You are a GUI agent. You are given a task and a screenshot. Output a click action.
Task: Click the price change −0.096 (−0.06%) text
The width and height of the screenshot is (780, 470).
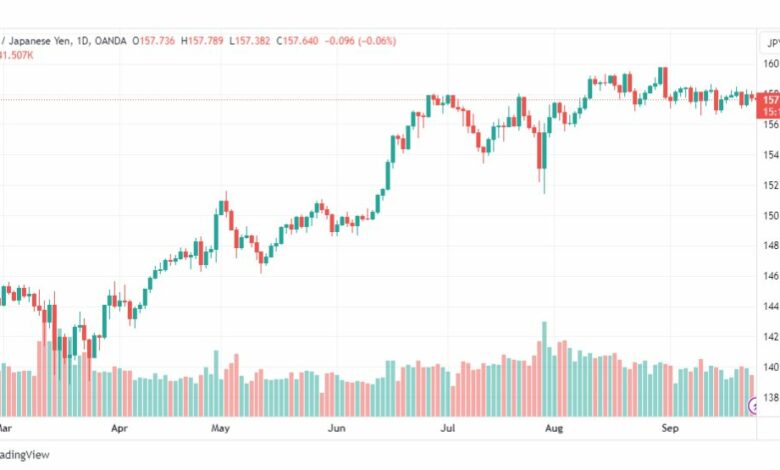(x=361, y=41)
